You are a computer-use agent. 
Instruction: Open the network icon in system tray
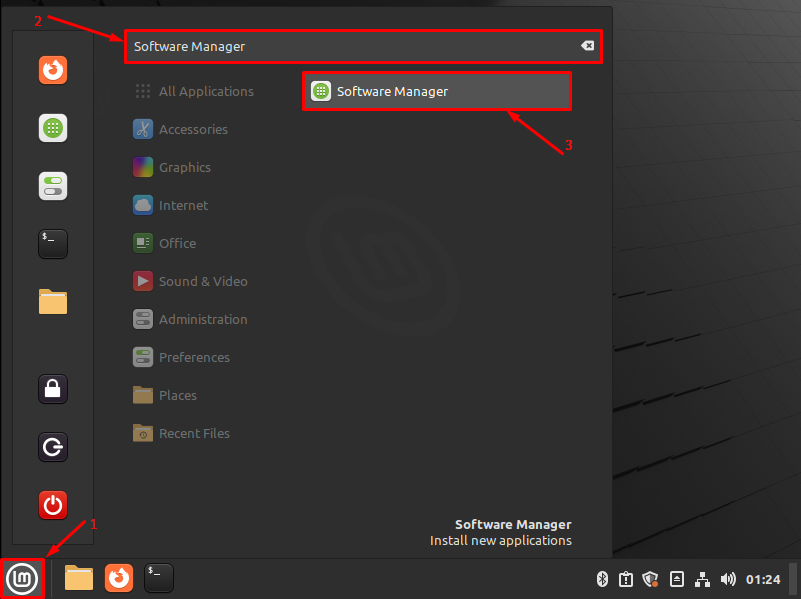point(702,578)
